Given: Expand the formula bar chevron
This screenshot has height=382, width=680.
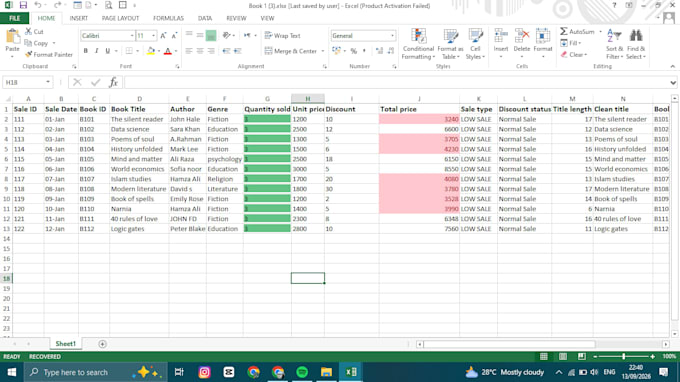Looking at the screenshot, I should 673,82.
